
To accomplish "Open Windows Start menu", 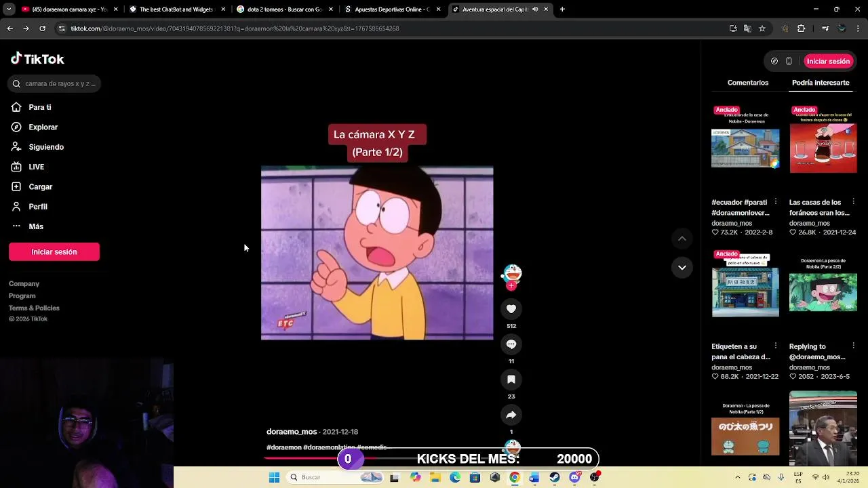I will [274, 477].
